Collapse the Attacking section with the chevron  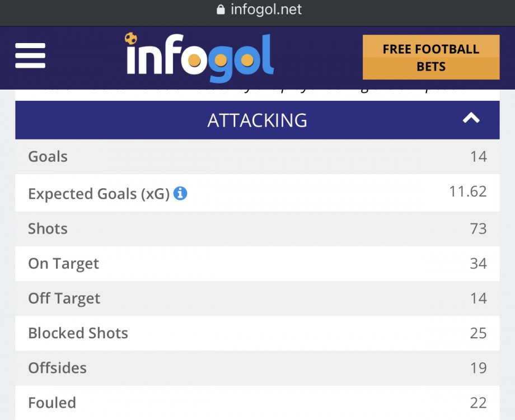click(x=471, y=119)
